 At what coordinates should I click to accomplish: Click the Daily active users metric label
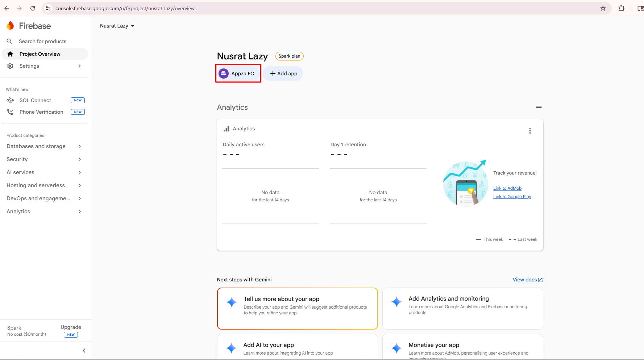point(244,145)
